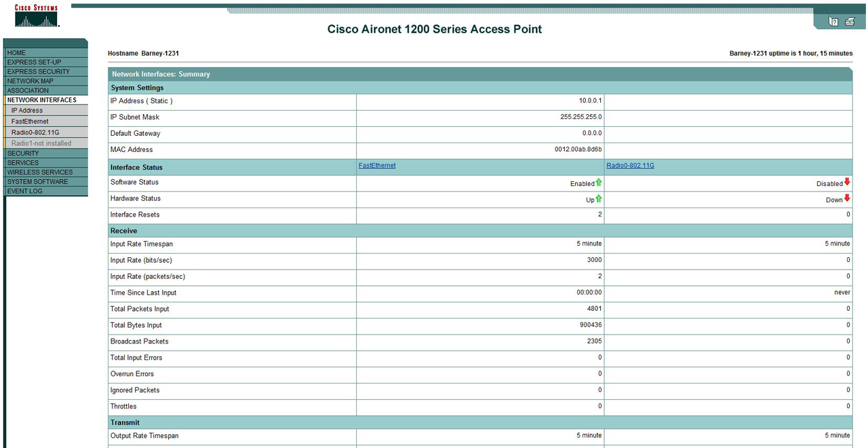Select NETWORK MAP in the sidebar

click(46, 81)
